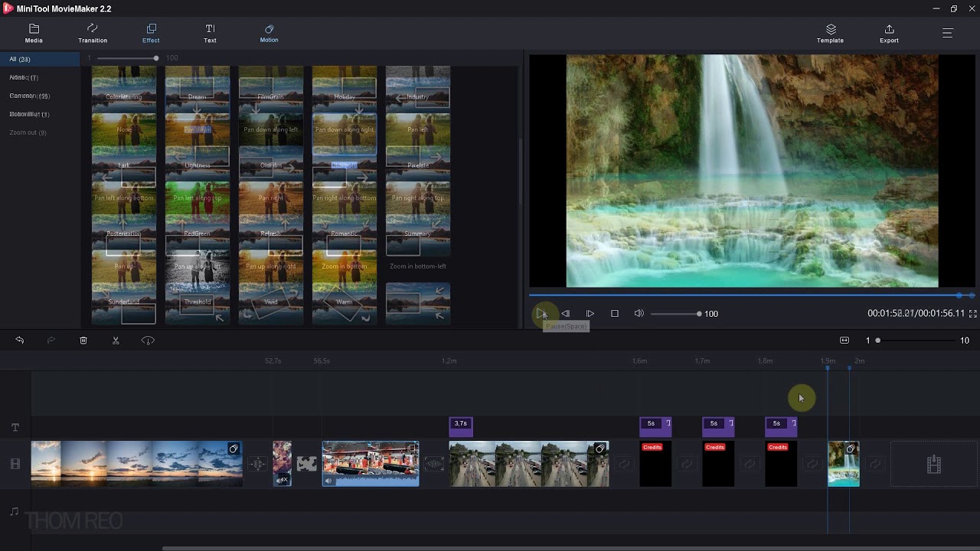The height and width of the screenshot is (551, 980).
Task: Toggle mute on the market boats clip
Action: point(328,481)
